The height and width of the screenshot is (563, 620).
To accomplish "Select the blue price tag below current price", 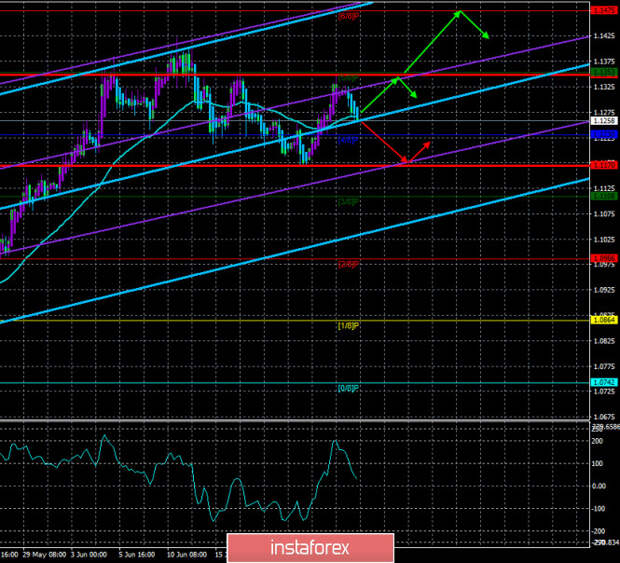I will click(x=603, y=135).
